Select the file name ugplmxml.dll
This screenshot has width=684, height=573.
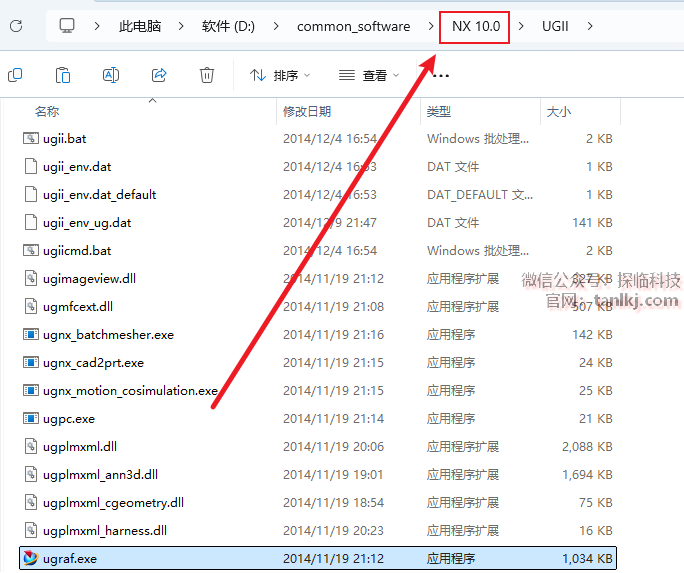80,447
